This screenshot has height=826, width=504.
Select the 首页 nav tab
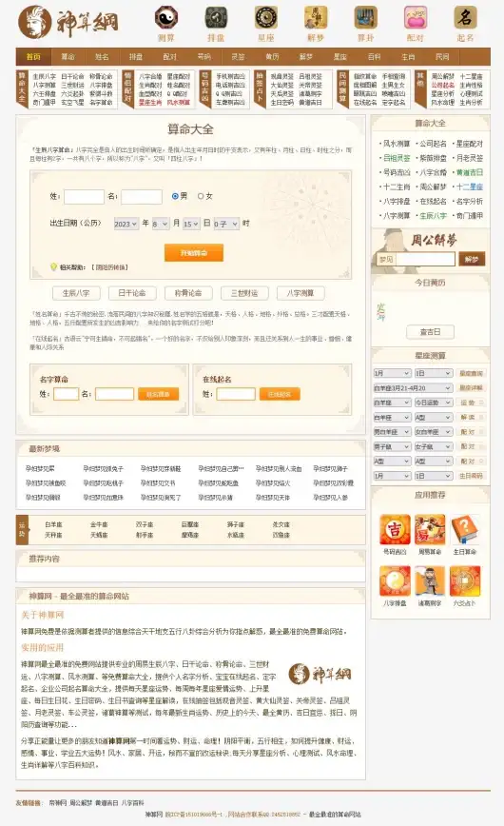33,56
